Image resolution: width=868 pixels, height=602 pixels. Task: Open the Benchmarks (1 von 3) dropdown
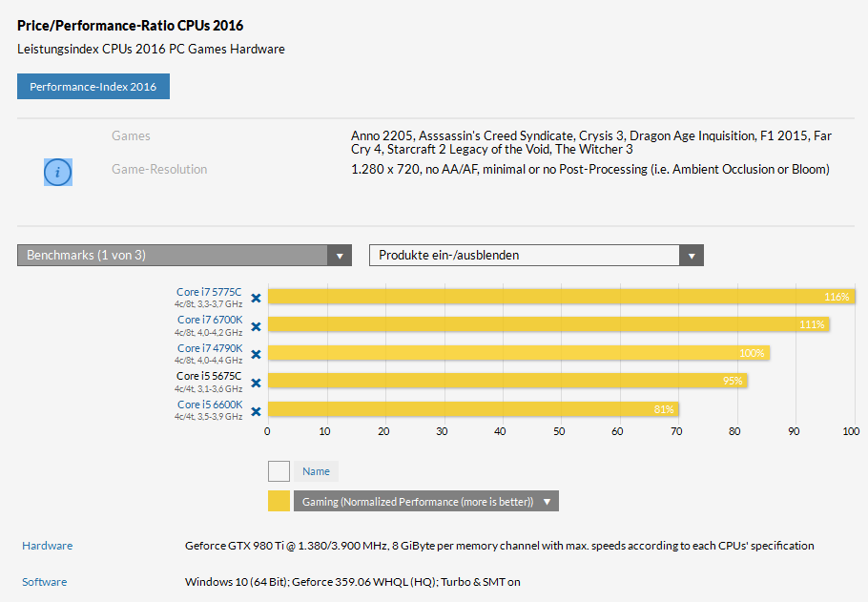click(x=184, y=256)
